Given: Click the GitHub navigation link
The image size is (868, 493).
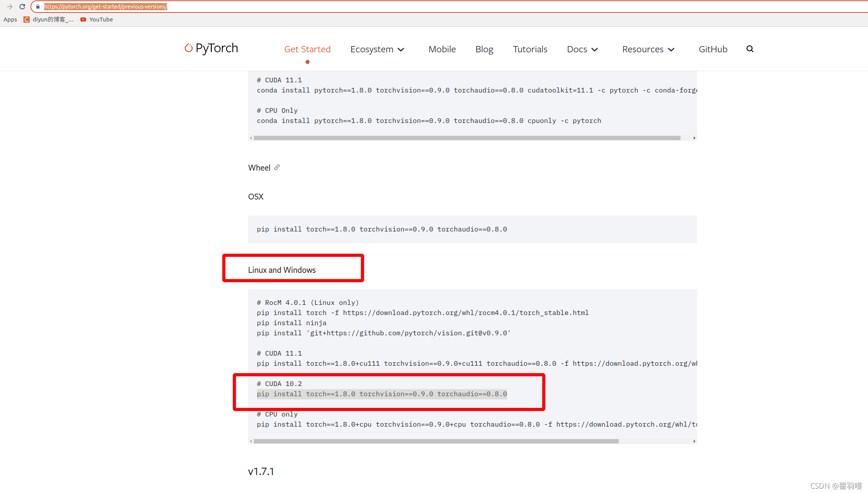Looking at the screenshot, I should point(713,49).
